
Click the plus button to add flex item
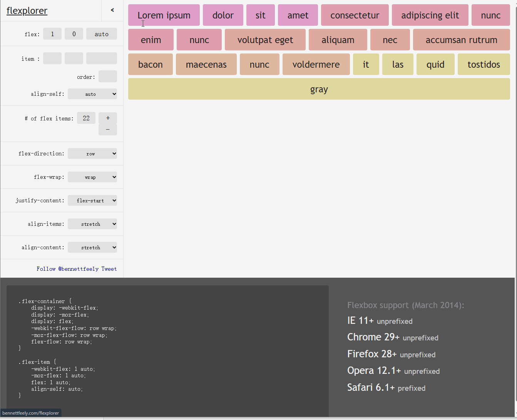point(108,118)
